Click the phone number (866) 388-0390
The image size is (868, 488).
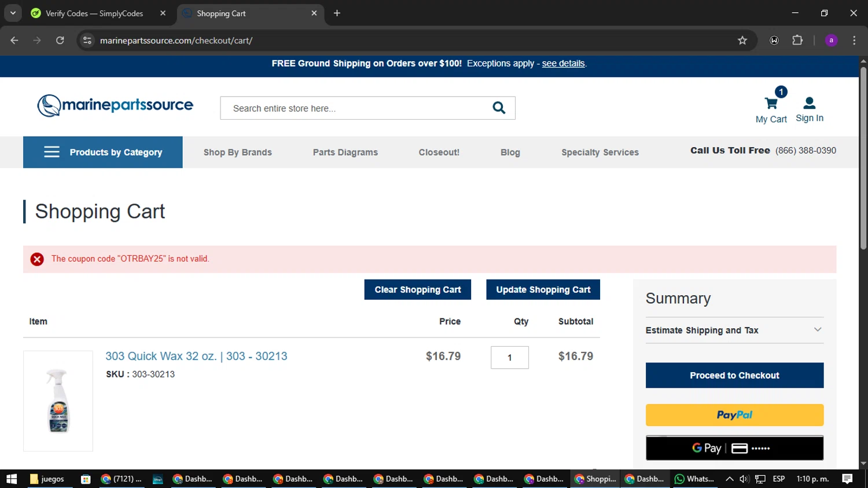(806, 151)
